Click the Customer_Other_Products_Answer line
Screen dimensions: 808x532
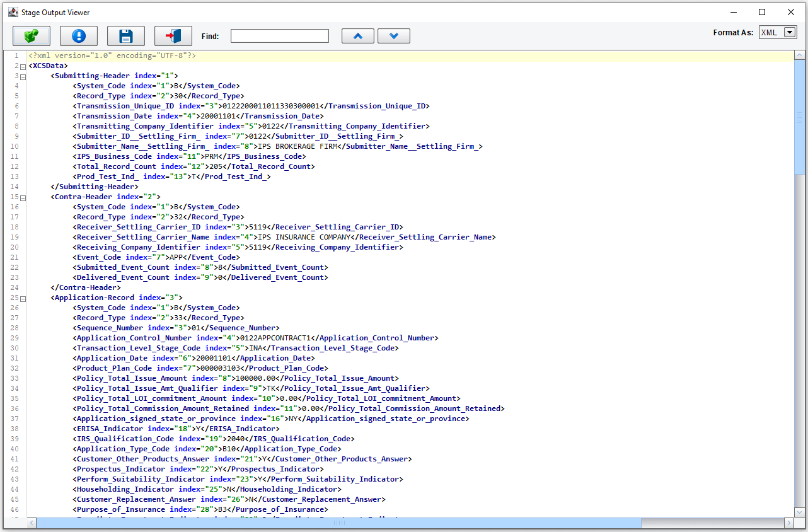[x=242, y=459]
